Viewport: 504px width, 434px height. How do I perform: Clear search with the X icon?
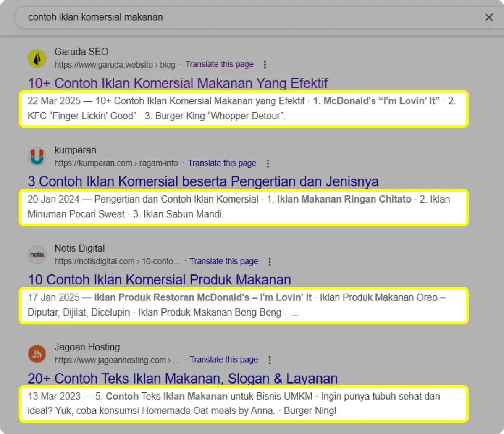489,17
